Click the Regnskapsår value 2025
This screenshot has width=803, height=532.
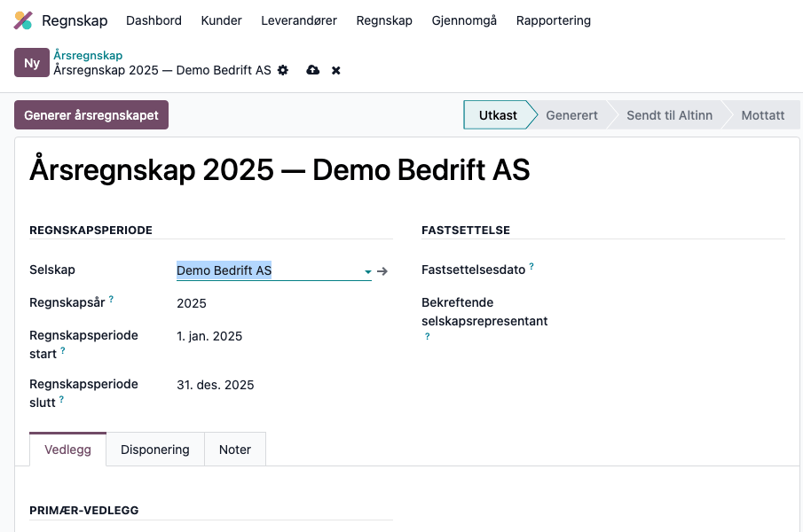click(192, 303)
